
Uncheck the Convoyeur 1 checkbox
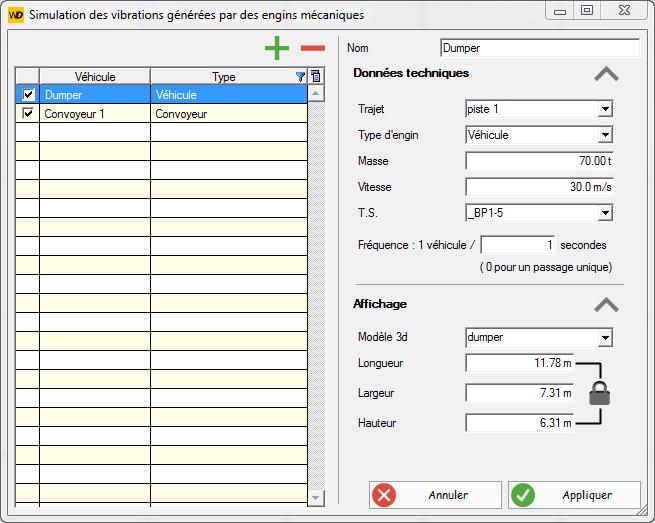(x=28, y=113)
